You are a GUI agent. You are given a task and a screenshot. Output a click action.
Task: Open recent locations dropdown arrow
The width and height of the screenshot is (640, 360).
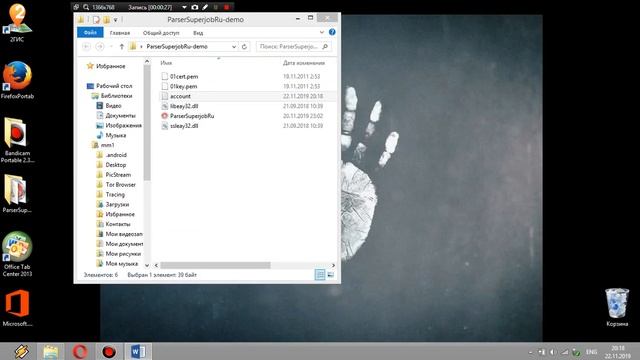(x=111, y=47)
